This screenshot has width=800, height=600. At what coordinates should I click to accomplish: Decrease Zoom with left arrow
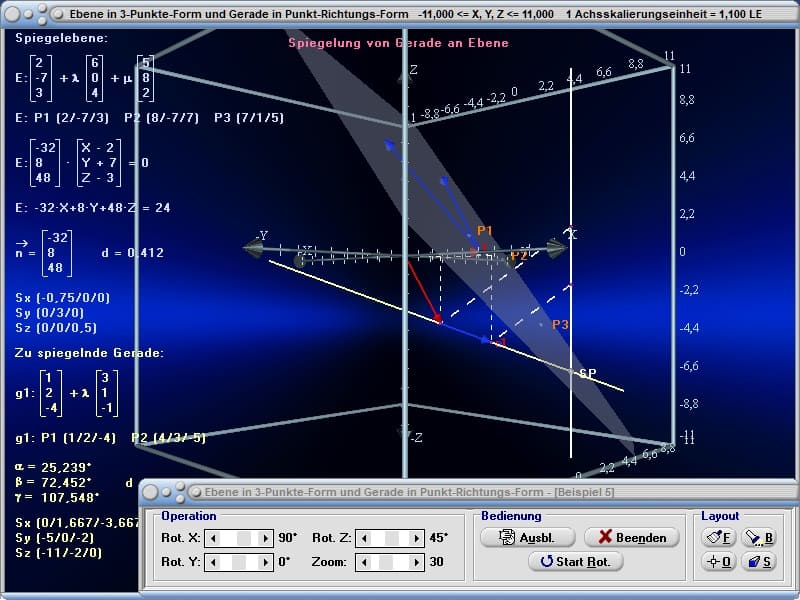[364, 562]
